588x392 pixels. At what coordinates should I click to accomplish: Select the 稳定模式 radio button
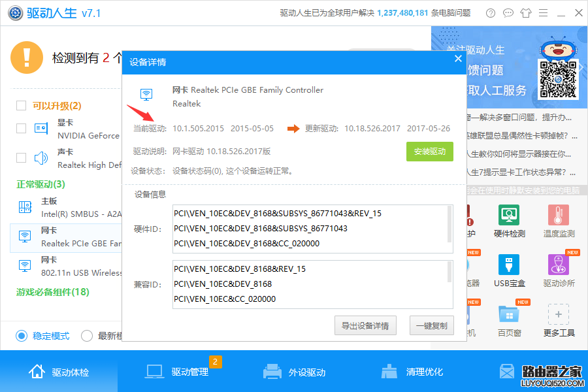coord(22,336)
